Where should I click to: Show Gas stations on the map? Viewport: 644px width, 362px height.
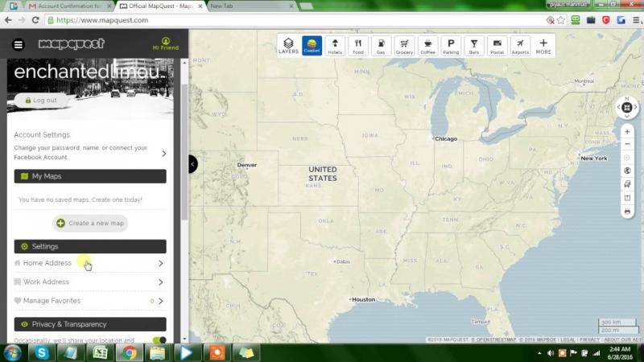click(x=381, y=46)
